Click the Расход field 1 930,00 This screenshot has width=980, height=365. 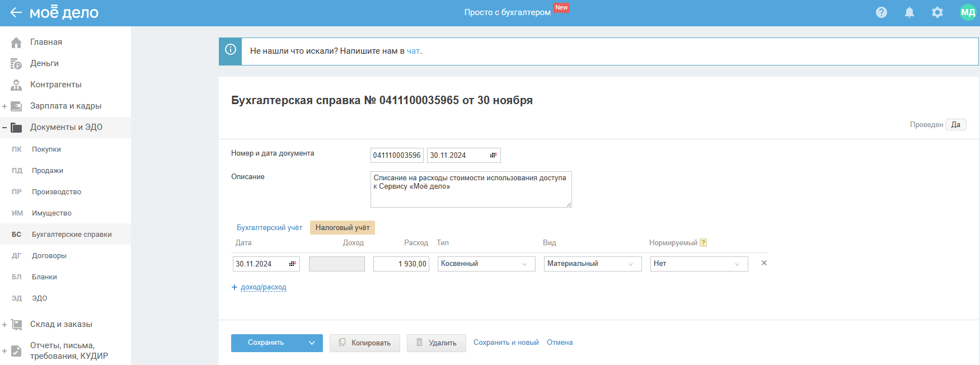point(401,264)
